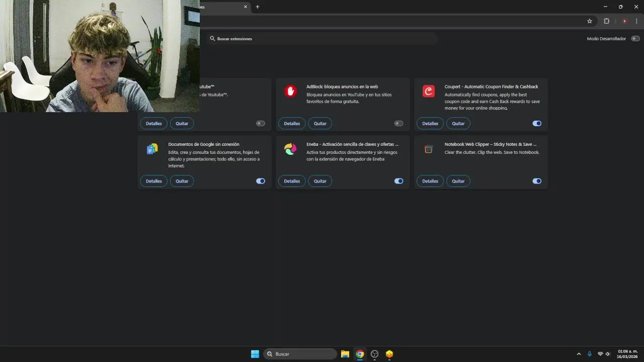This screenshot has height=362, width=644.
Task: Open Detalles for the YouTube extension
Action: (x=154, y=123)
